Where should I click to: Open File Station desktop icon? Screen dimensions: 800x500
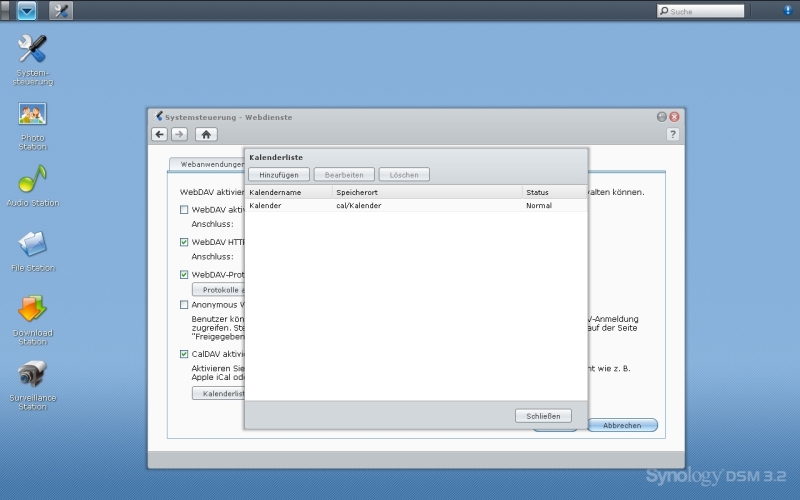pyautogui.click(x=33, y=245)
